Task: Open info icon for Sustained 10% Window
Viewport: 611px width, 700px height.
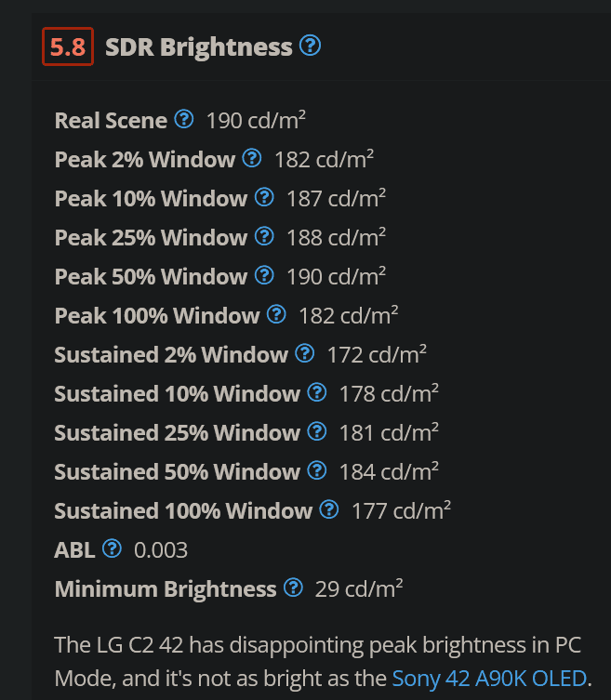Action: click(x=317, y=392)
